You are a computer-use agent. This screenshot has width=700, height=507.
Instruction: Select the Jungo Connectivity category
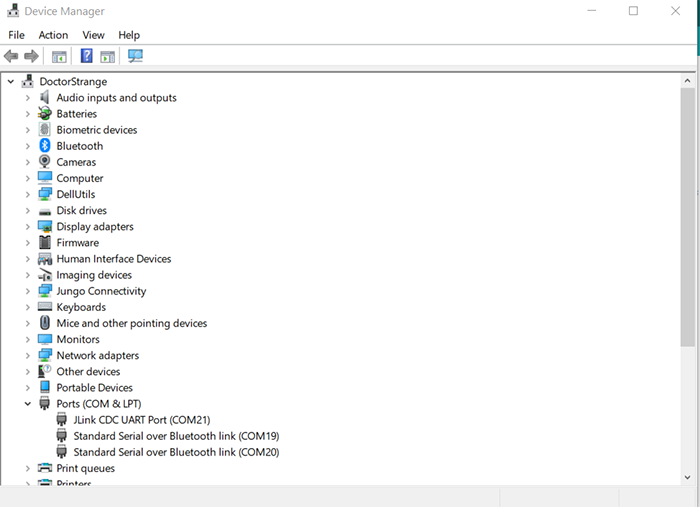click(101, 291)
